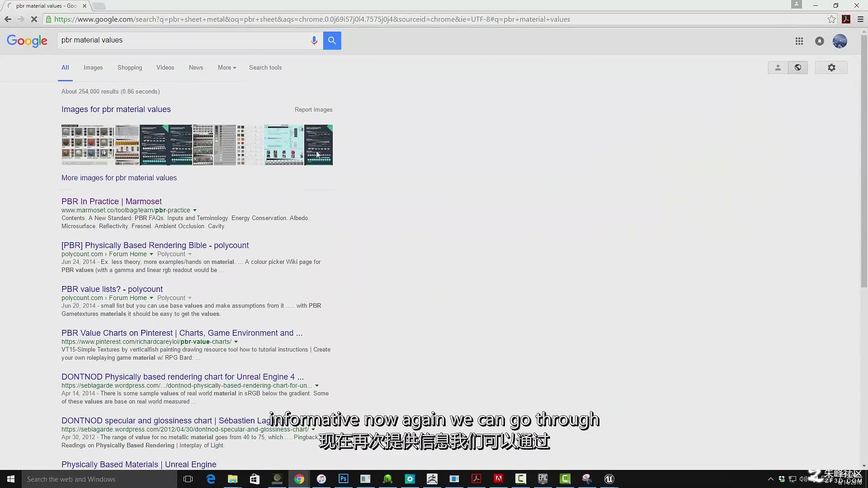Open Epic Games Launcher from taskbar
The width and height of the screenshot is (868, 488).
543,479
